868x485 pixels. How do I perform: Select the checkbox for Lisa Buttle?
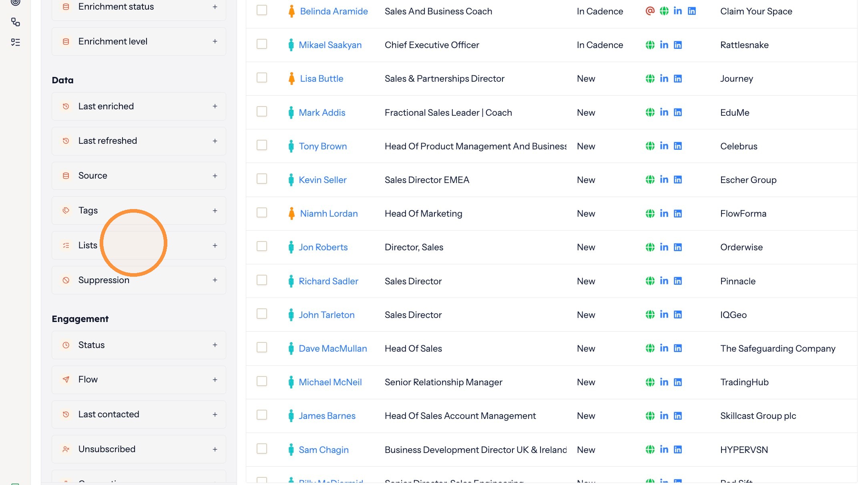[262, 77]
